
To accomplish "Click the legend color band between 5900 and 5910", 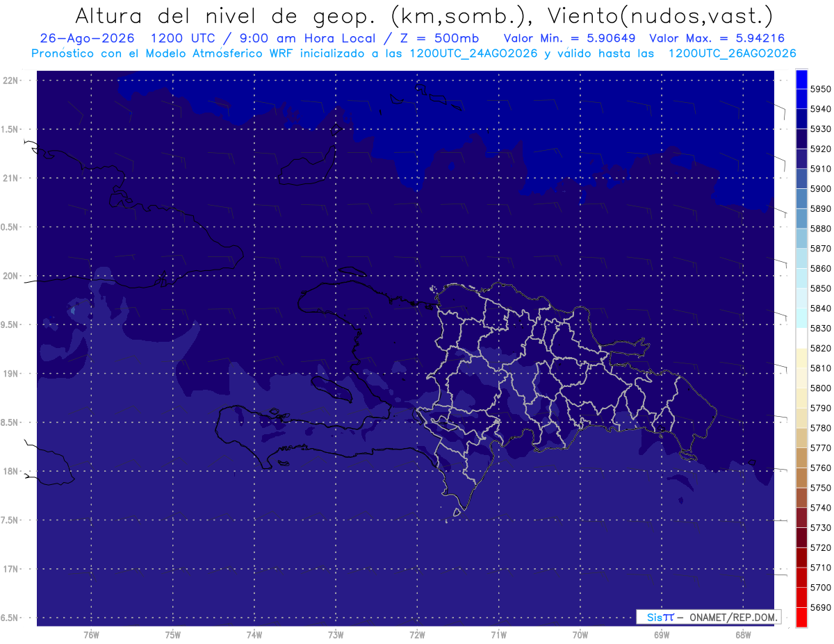I will coord(801,179).
